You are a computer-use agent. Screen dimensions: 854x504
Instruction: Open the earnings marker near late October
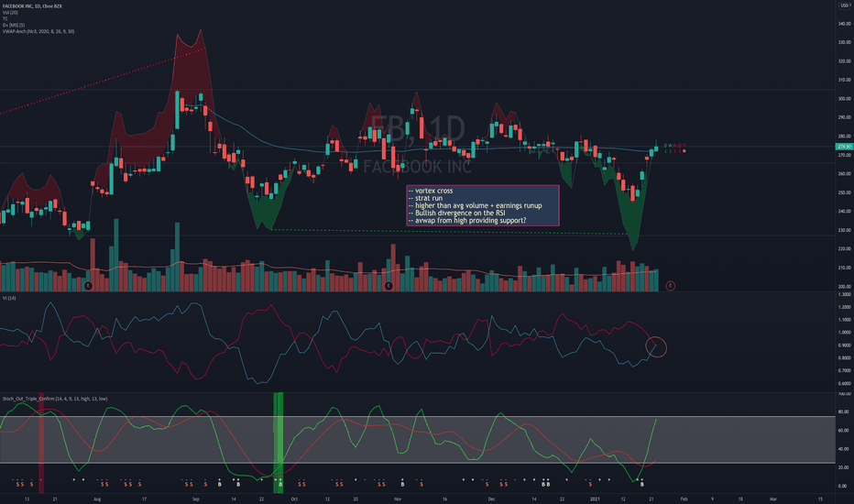(x=389, y=286)
